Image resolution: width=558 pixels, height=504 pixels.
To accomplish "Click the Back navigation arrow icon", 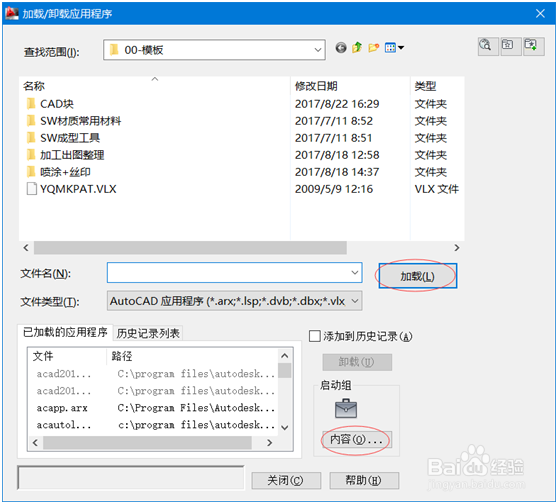I will [341, 47].
